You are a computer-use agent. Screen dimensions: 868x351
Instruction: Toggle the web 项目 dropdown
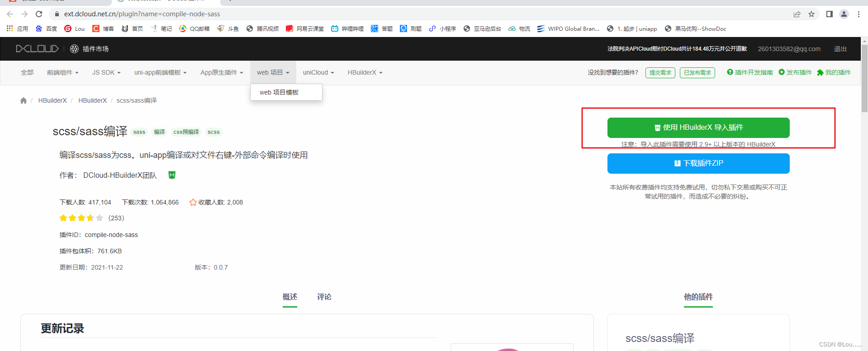273,72
